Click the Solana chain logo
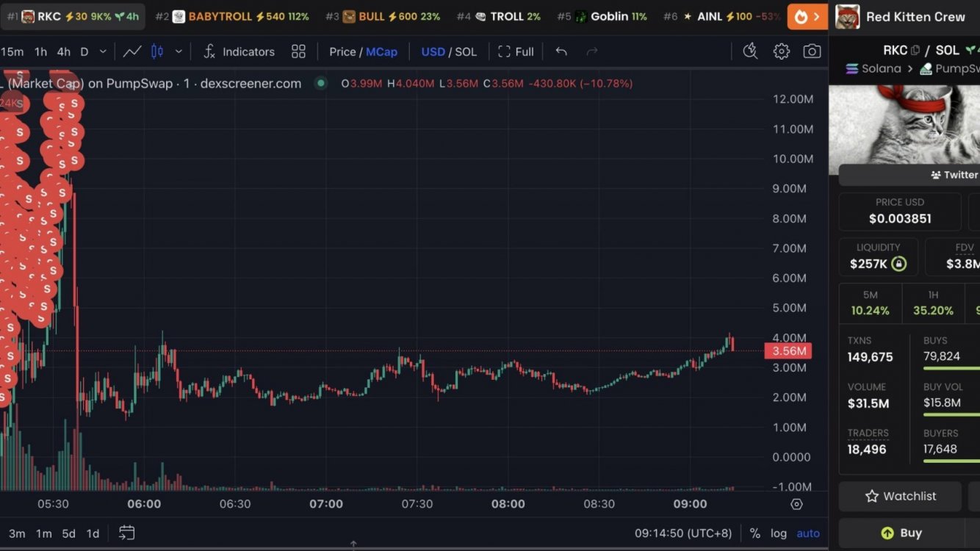980x551 pixels. (x=852, y=68)
